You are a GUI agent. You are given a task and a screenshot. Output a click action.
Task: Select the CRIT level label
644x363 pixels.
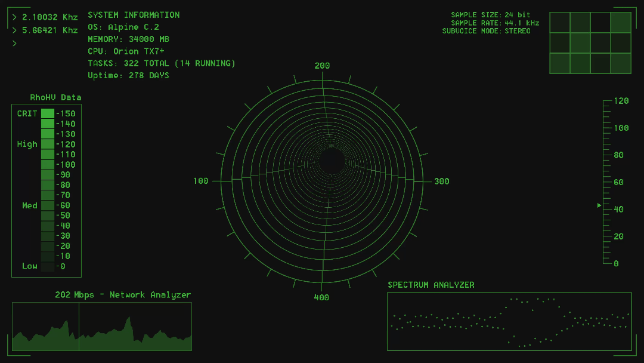[x=27, y=113]
